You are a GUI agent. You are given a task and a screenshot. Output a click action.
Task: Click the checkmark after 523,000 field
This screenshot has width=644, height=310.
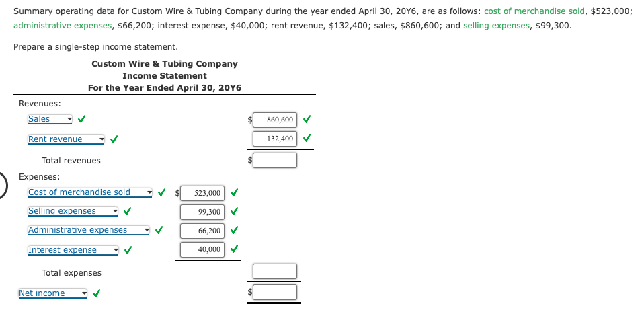tap(234, 192)
